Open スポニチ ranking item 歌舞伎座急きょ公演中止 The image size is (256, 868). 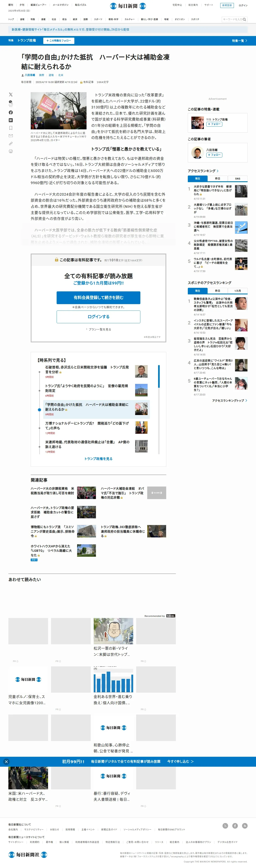pos(213,304)
